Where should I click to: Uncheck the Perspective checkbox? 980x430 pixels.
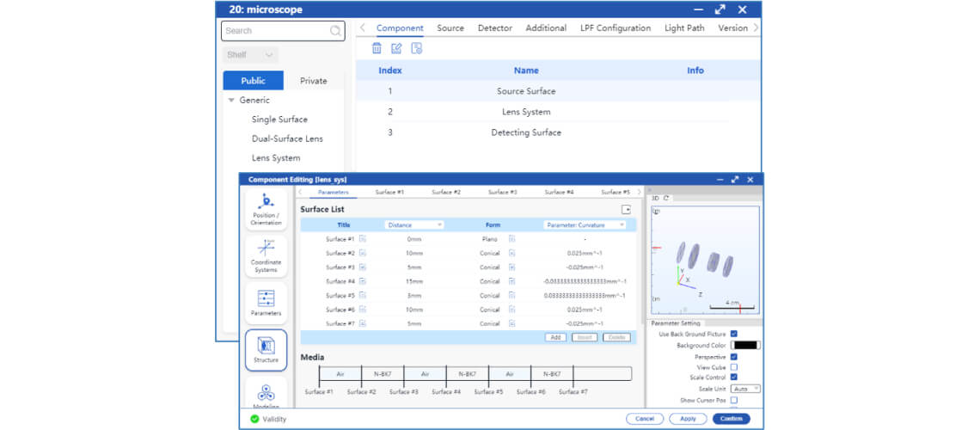click(733, 356)
